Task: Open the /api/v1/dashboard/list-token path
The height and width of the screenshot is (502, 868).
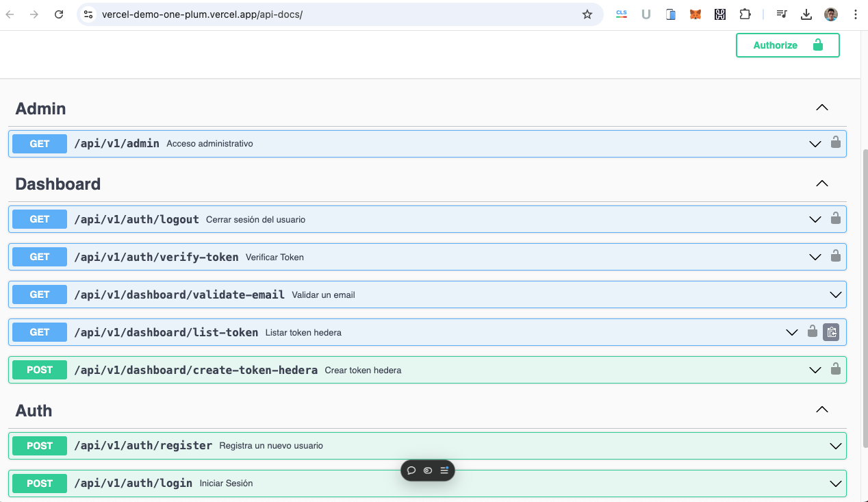Action: click(166, 332)
